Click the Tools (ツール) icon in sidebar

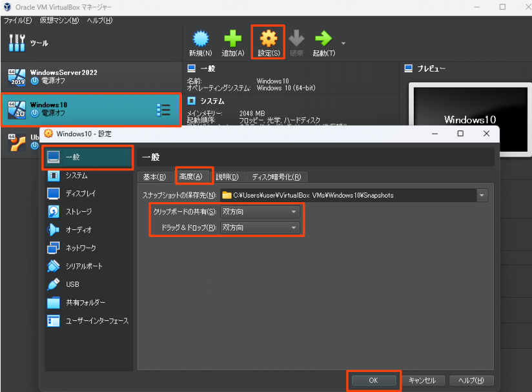pyautogui.click(x=17, y=43)
